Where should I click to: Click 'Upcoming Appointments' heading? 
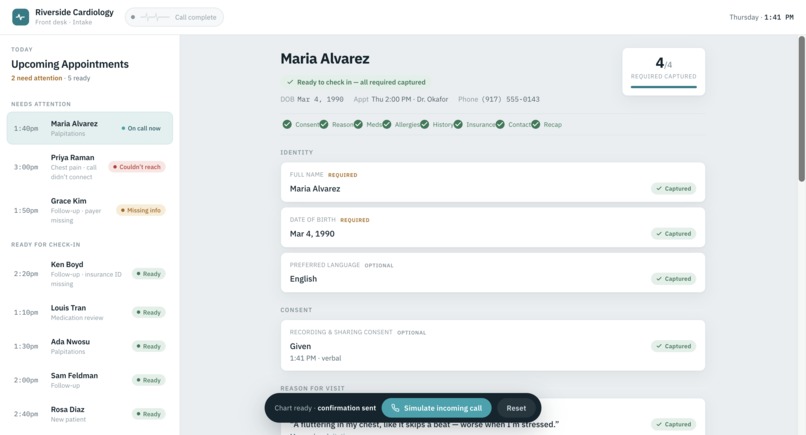[70, 64]
